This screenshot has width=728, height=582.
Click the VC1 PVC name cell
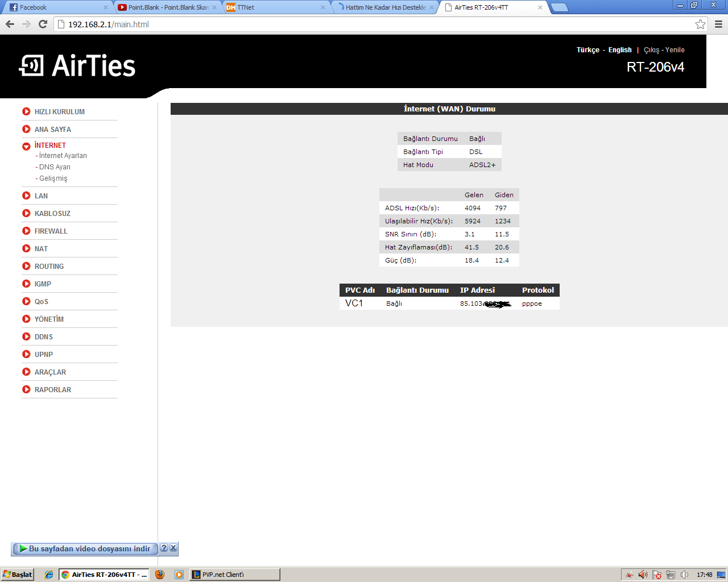pyautogui.click(x=354, y=304)
